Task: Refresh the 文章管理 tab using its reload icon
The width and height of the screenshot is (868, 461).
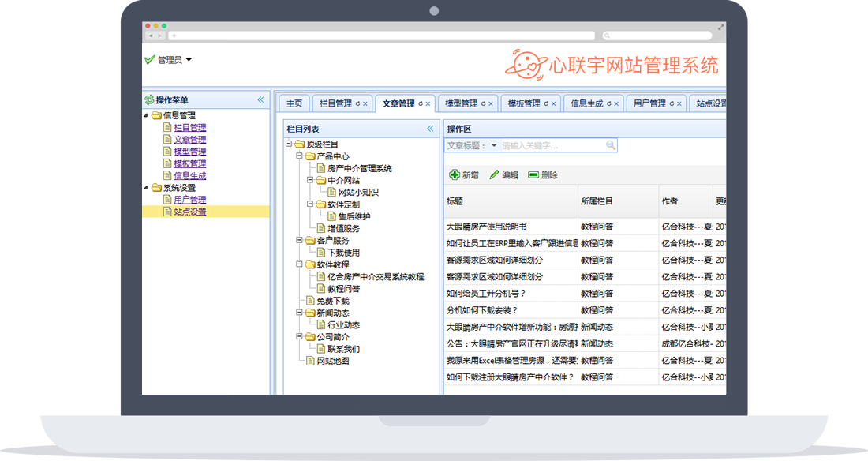Action: point(421,103)
